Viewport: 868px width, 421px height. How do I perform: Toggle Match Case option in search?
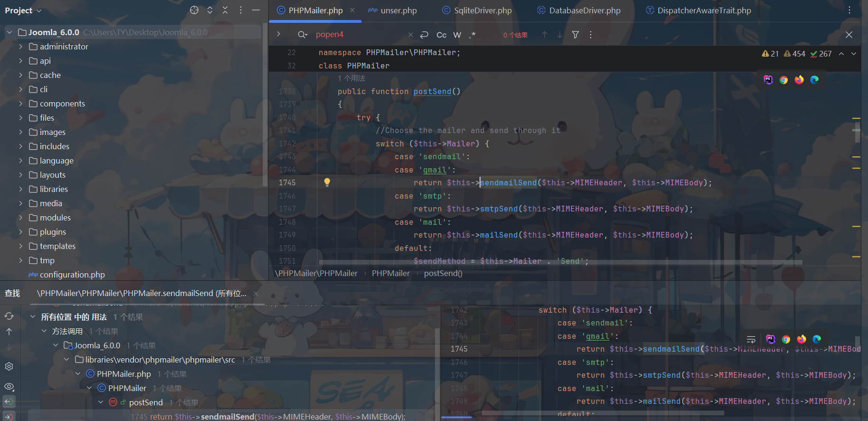coord(441,35)
